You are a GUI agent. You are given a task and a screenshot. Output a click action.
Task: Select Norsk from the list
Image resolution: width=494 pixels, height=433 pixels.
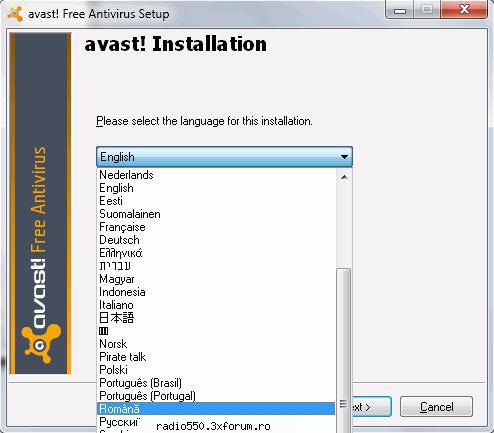[x=216, y=344]
